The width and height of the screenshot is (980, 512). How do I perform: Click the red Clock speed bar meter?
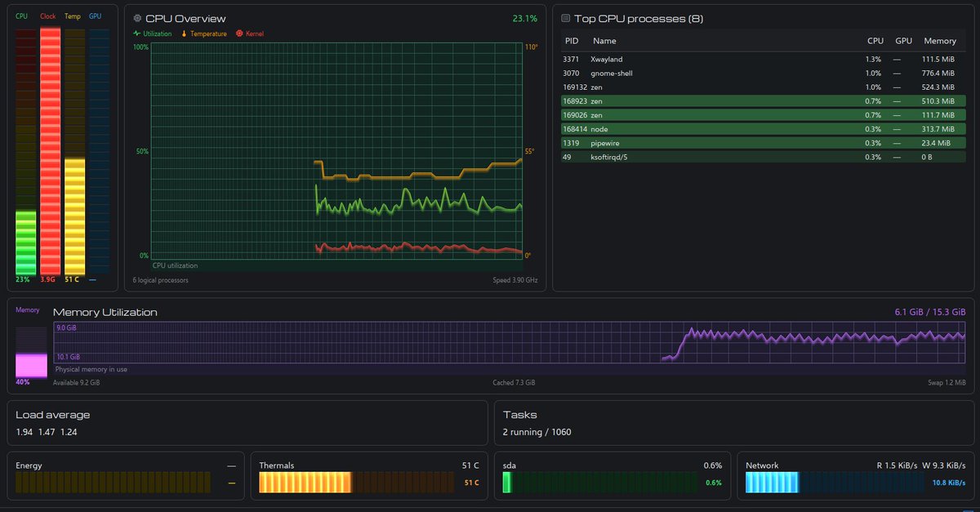(x=50, y=152)
